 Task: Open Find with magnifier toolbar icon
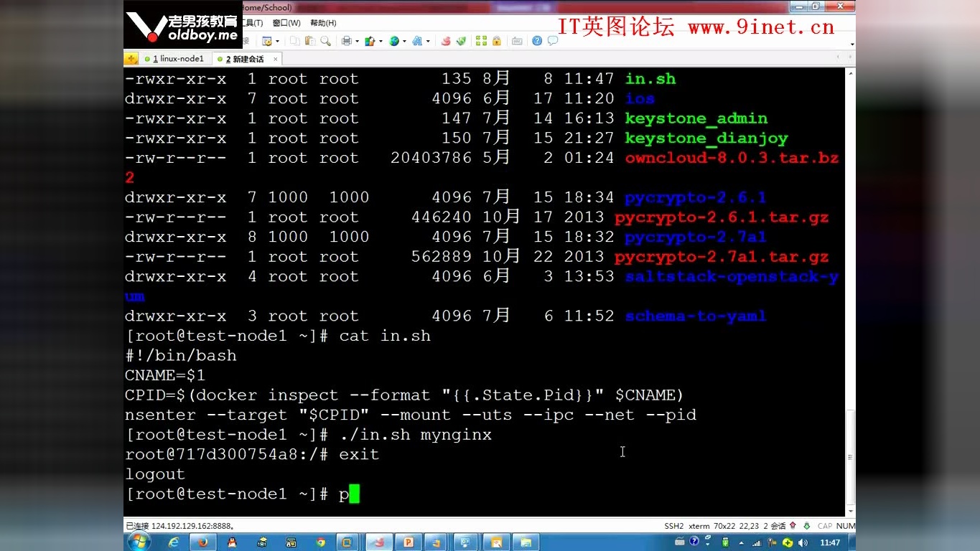click(x=325, y=41)
